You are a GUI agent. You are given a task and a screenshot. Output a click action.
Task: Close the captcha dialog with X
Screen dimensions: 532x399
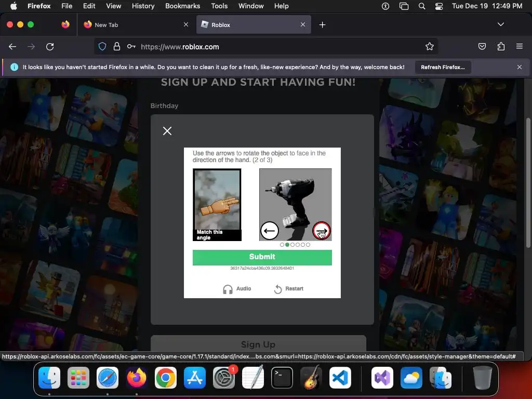pyautogui.click(x=167, y=131)
